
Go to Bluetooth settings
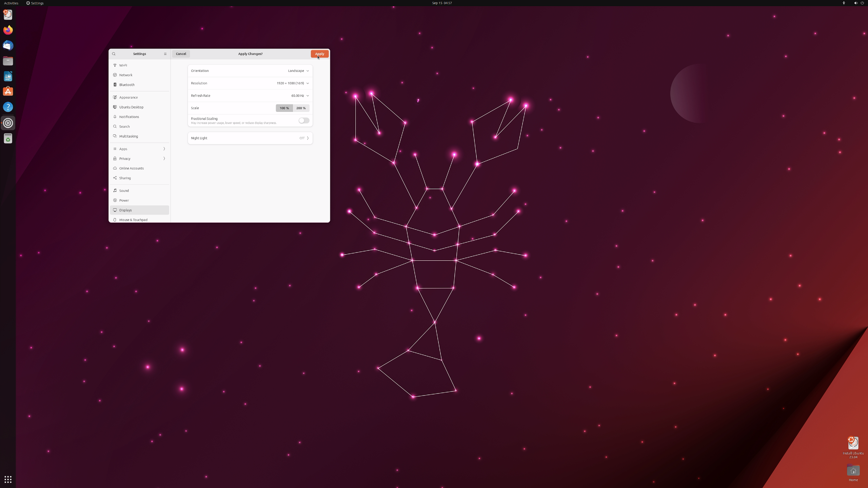point(139,85)
